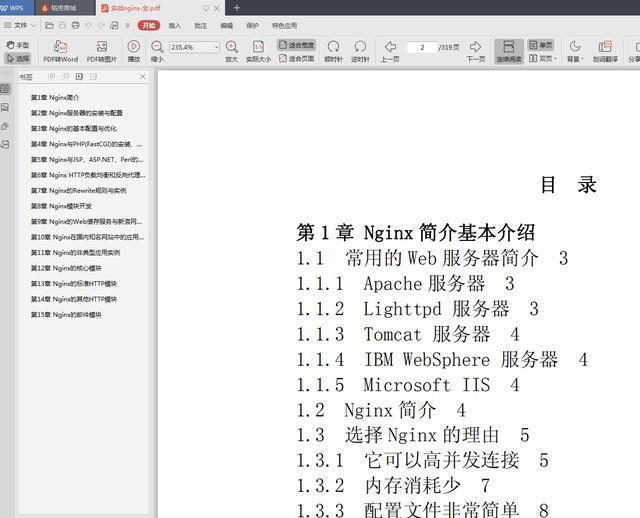Open bookmark 第13章 Nginx的标准HTTP模块

74,284
